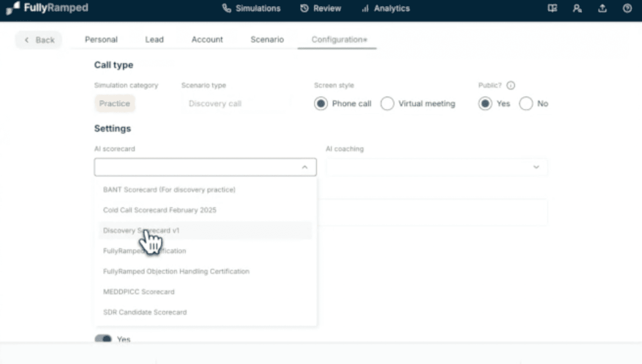Open Simulations from the top navigation
The height and width of the screenshot is (364, 642).
251,8
